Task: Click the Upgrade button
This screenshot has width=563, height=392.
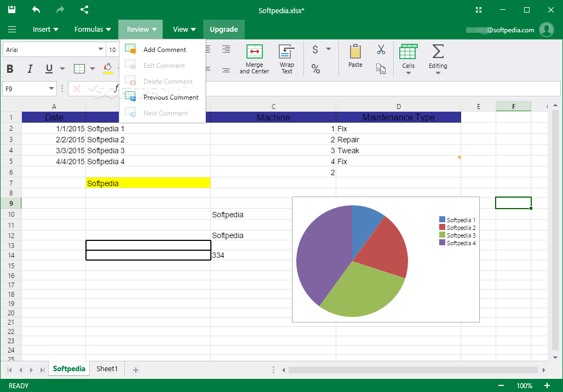Action: click(223, 30)
